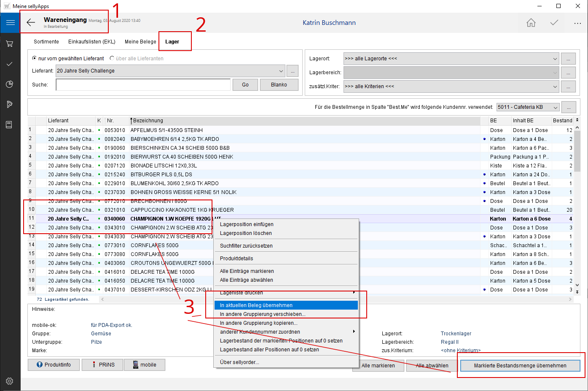
Task: Expand the zusätzl. Kriter. dropdown
Action: (x=555, y=86)
